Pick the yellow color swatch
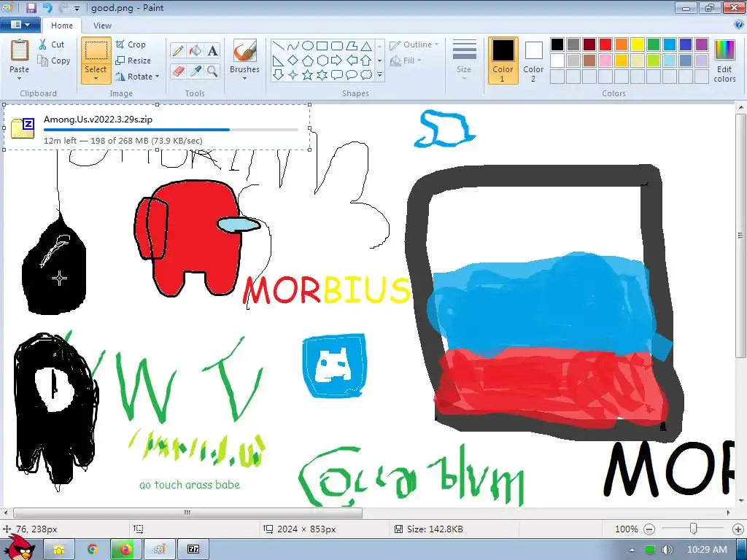The height and width of the screenshot is (560, 747). (x=638, y=44)
